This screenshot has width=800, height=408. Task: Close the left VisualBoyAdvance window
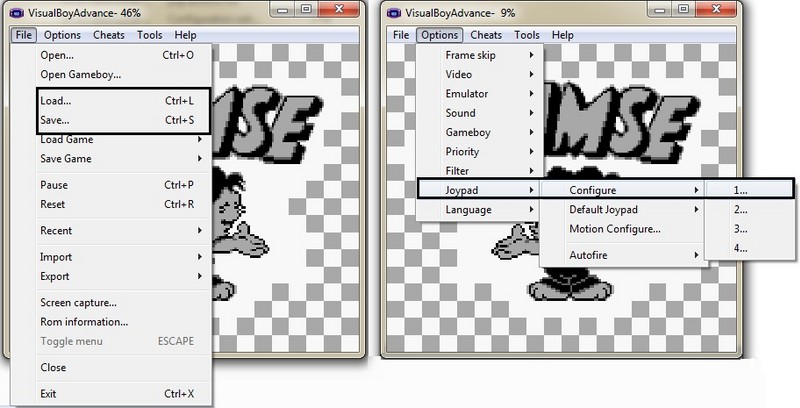(x=338, y=9)
